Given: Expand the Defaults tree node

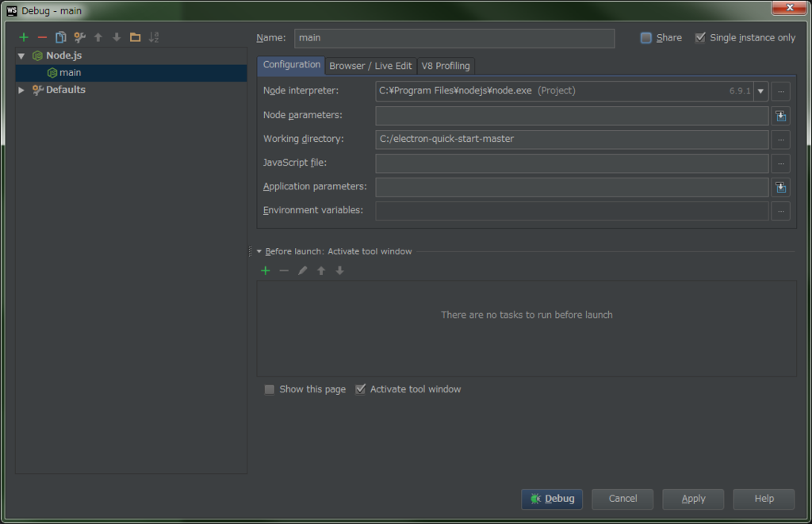Looking at the screenshot, I should coord(21,90).
